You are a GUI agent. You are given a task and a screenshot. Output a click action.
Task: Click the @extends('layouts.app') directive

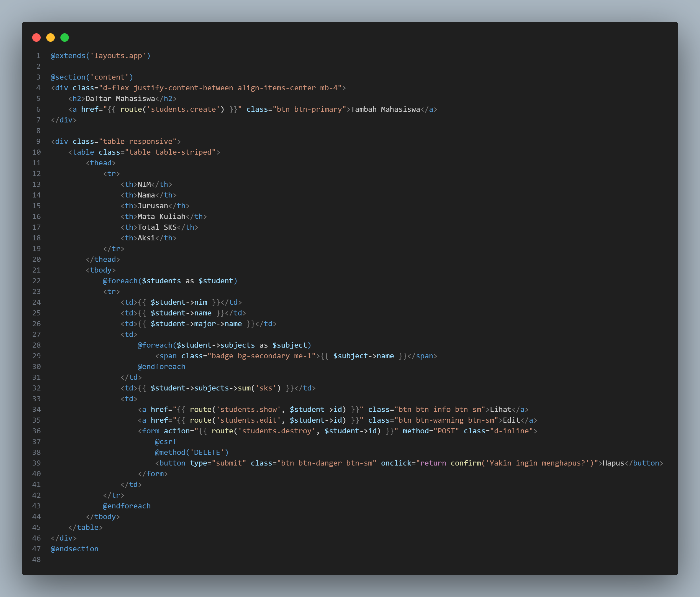tap(100, 56)
